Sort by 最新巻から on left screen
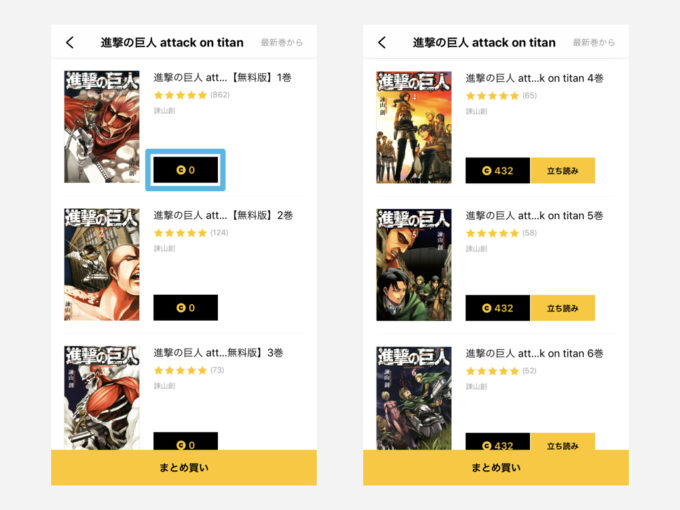Image resolution: width=680 pixels, height=510 pixels. click(282, 42)
